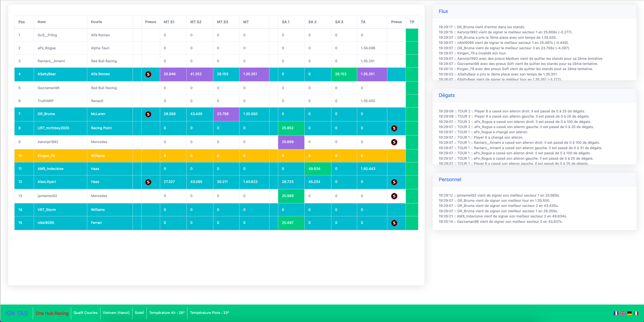Screen dimensions: 644x322
Task: Click soft tyre icon before AlexLillyart's 27.327 time
Action: click(x=148, y=182)
